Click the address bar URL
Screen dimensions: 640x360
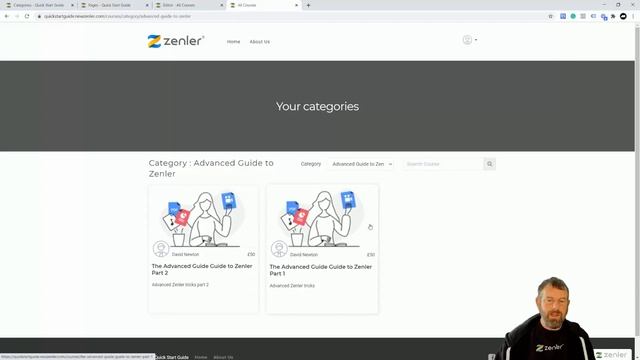click(x=118, y=16)
